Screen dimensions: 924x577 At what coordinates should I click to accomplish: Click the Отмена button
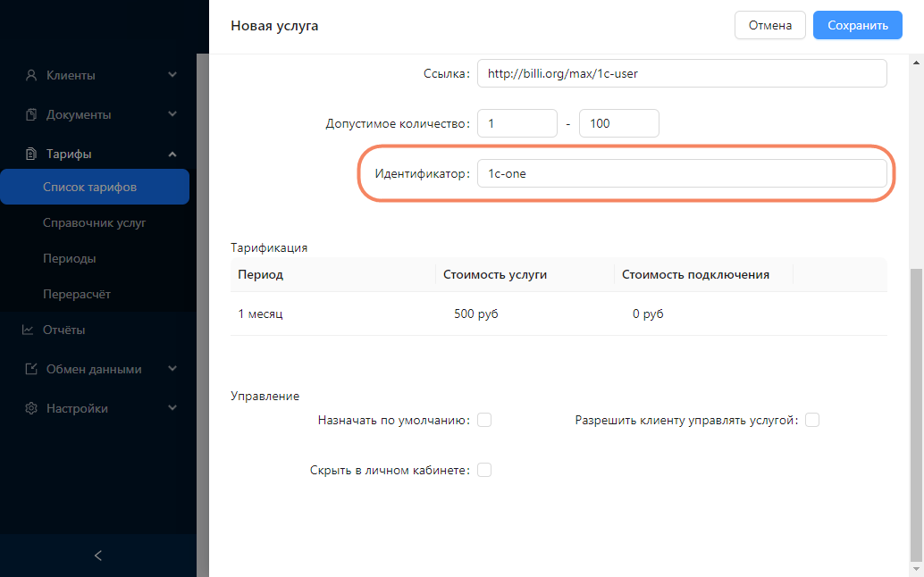click(x=769, y=25)
